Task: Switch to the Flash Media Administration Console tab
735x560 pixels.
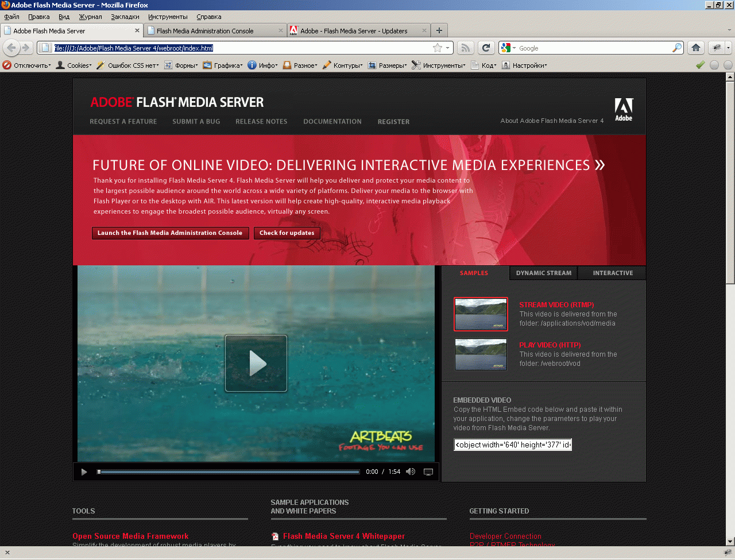Action: point(215,30)
